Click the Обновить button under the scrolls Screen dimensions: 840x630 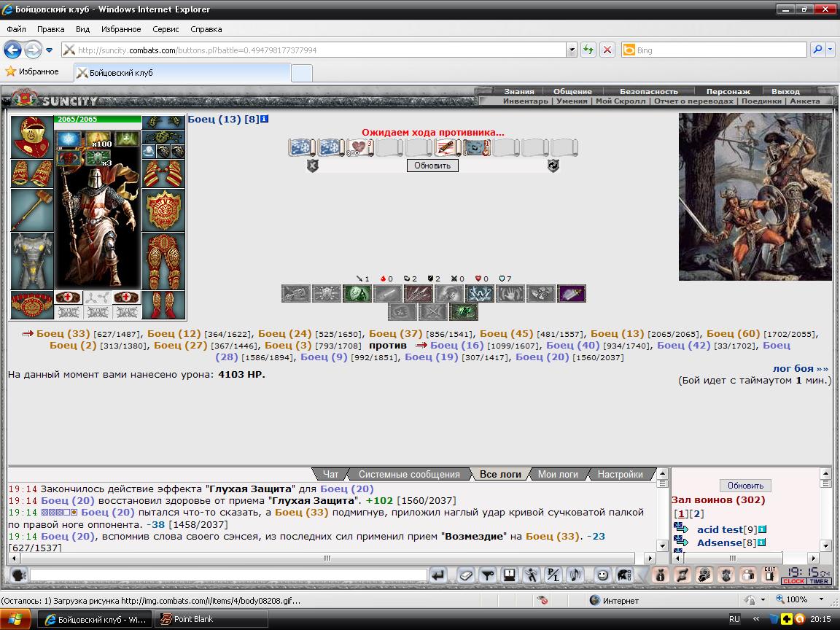(432, 166)
